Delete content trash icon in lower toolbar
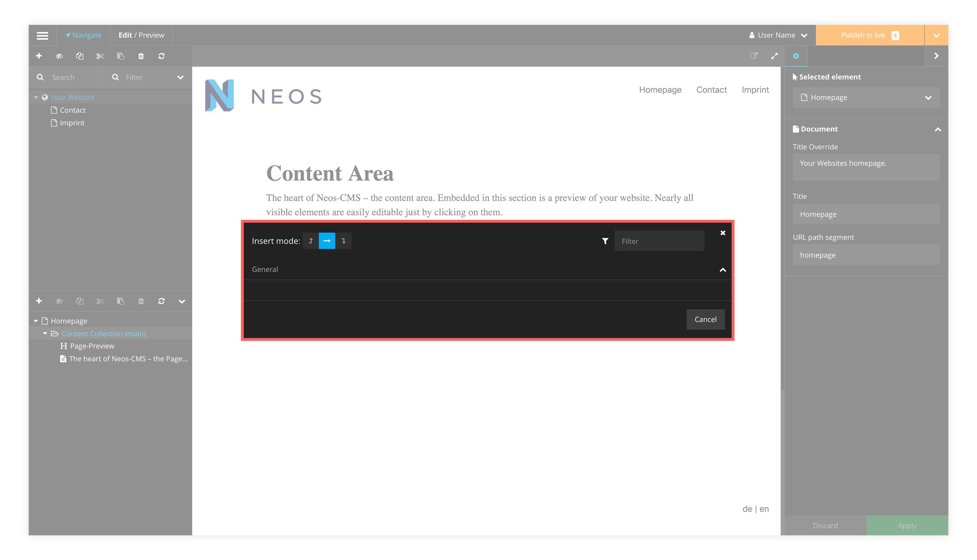 point(141,301)
